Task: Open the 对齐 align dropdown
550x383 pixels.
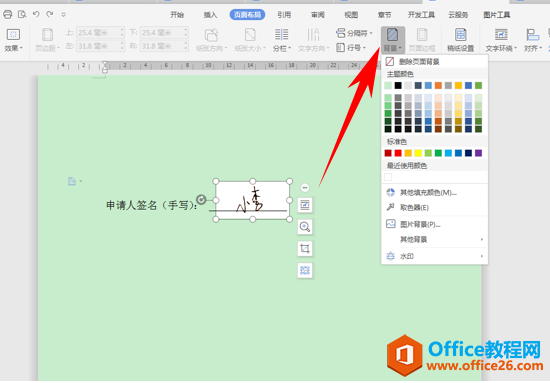Action: pyautogui.click(x=532, y=40)
